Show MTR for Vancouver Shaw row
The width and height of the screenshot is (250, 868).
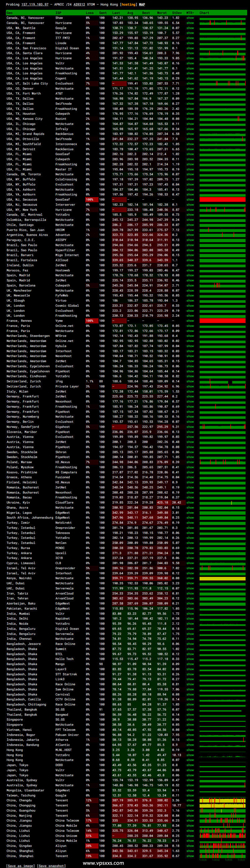(x=190, y=18)
